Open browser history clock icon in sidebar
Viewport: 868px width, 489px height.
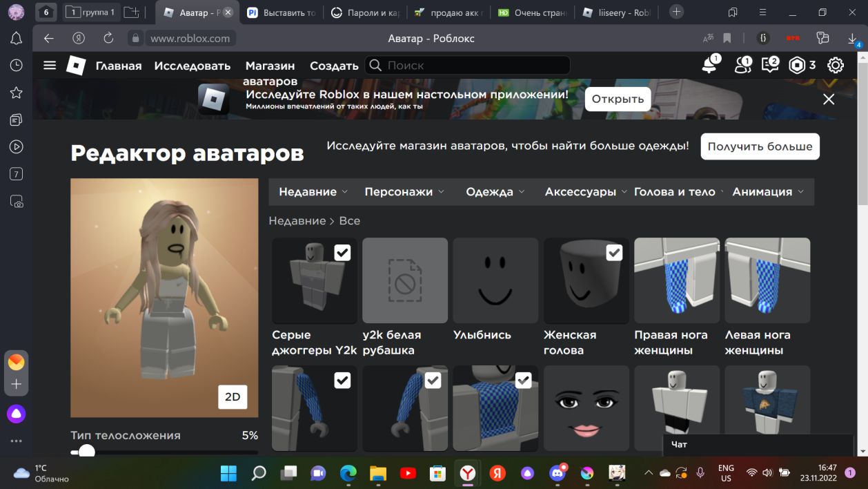pos(16,65)
